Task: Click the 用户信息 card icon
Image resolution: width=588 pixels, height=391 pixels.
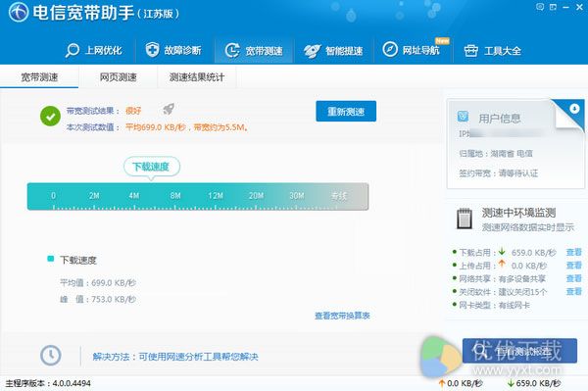Action: click(x=463, y=117)
